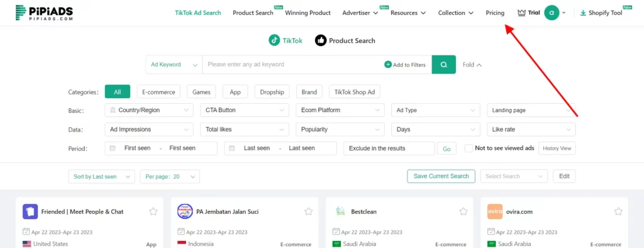644x248 pixels.
Task: Click the First seen calendar icon
Action: pos(113,148)
